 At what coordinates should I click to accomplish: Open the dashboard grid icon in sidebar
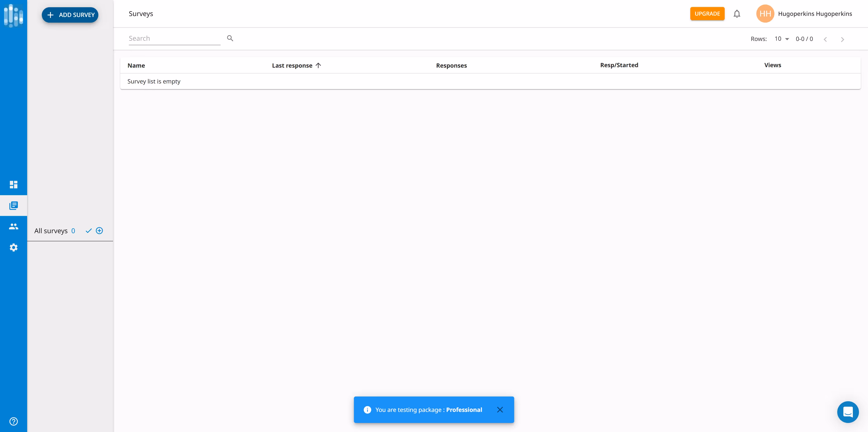(x=14, y=185)
